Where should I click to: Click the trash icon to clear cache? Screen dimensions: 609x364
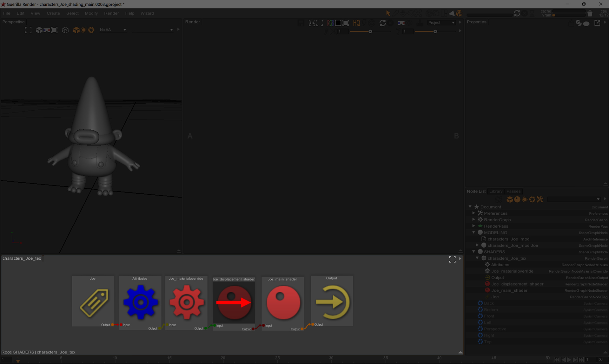coord(590,14)
